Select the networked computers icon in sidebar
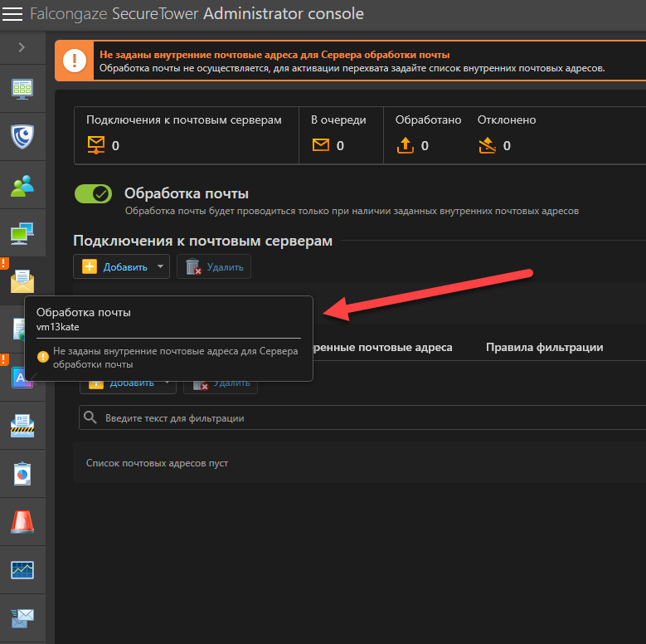The width and height of the screenshot is (646, 644). (22, 234)
